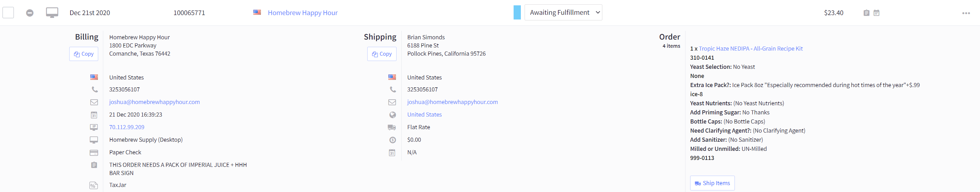Collapse order details with minus icon
The image size is (980, 192).
point(30,13)
